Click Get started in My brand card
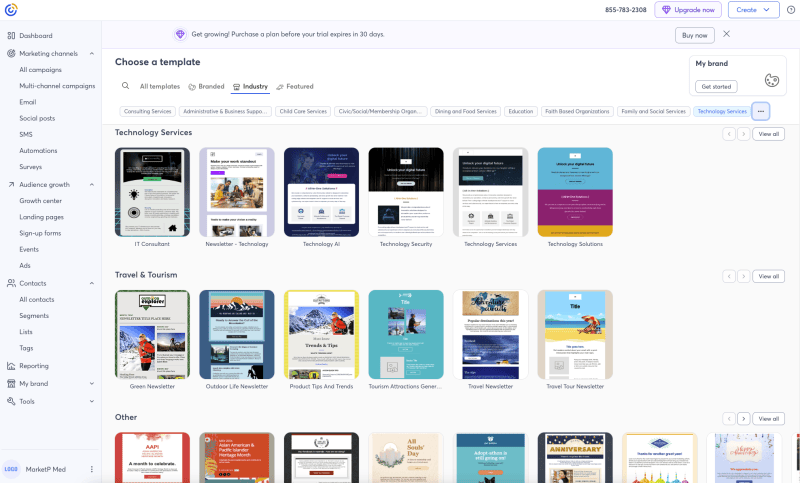Viewport: 800px width, 483px height. [716, 87]
